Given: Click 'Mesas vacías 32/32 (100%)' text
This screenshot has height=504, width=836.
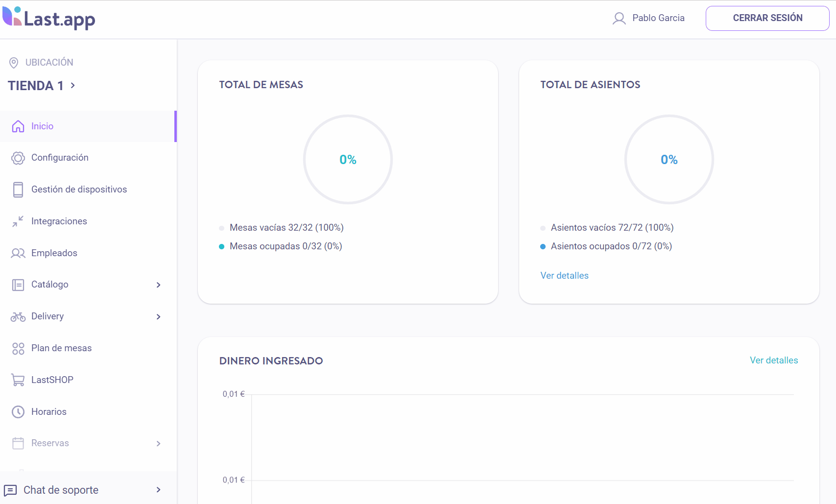Looking at the screenshot, I should coord(287,228).
